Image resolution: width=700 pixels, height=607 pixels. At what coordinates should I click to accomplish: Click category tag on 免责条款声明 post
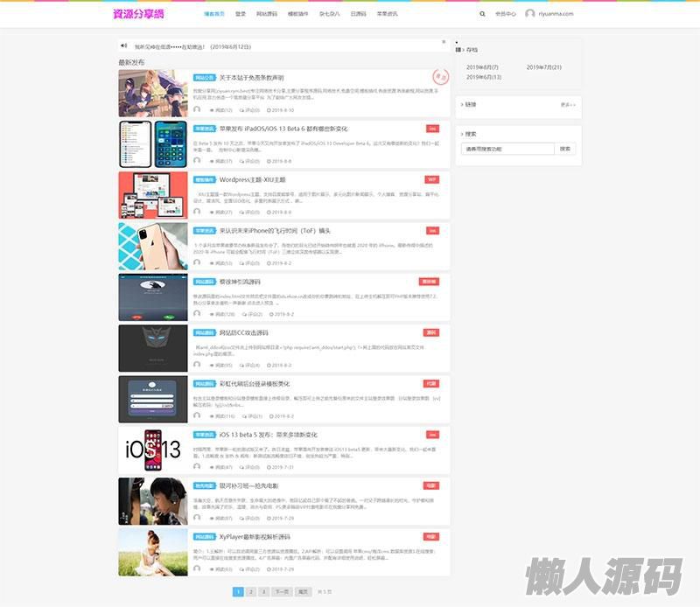click(205, 78)
